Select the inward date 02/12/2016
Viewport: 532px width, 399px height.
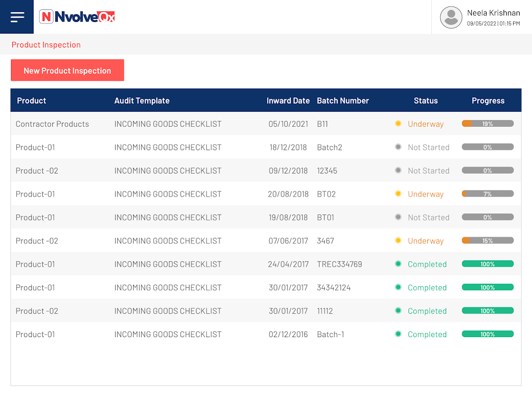288,335
